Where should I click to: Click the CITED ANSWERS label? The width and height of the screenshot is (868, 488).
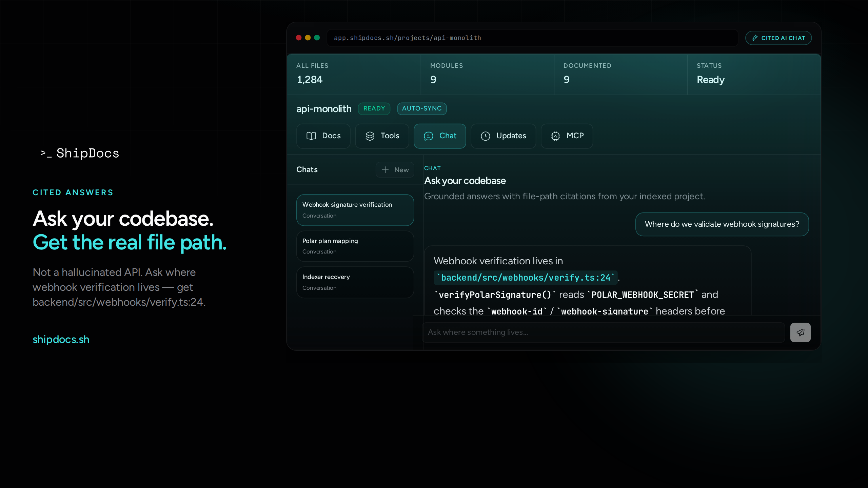coord(73,192)
